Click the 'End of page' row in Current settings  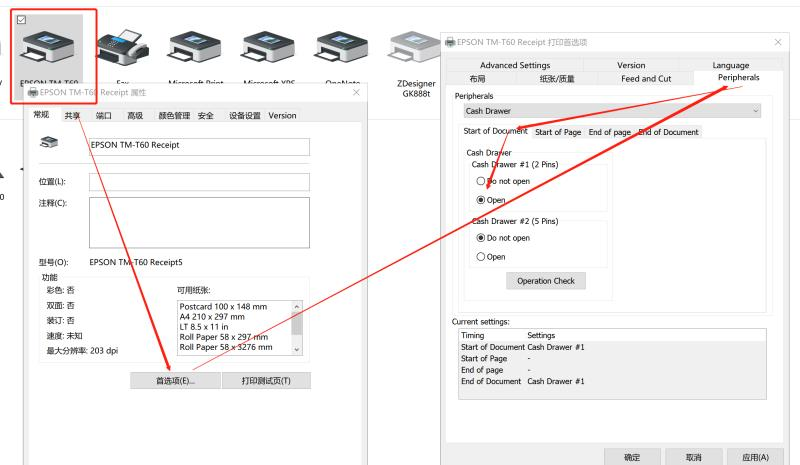[612, 370]
